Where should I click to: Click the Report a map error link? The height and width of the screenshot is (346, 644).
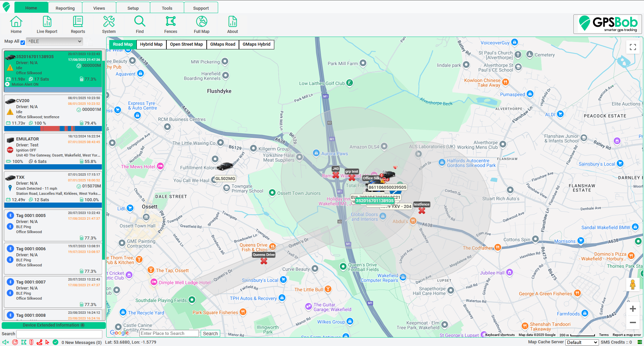[627, 335]
